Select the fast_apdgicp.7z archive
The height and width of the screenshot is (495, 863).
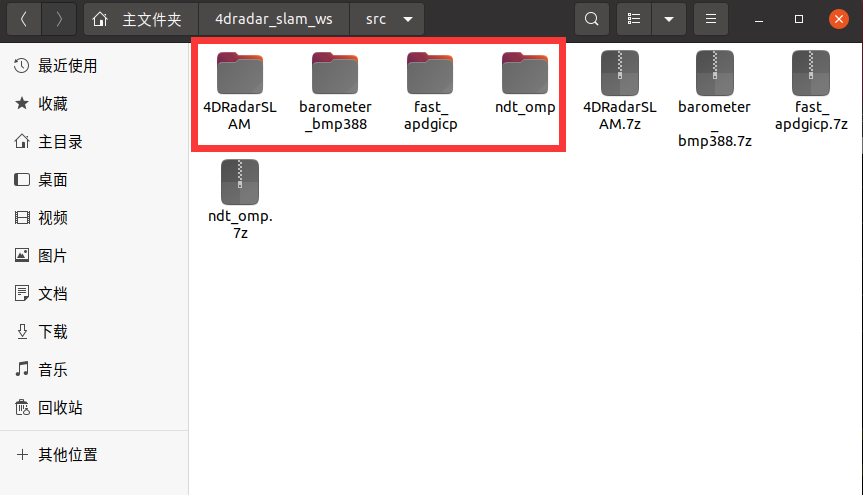pos(811,91)
